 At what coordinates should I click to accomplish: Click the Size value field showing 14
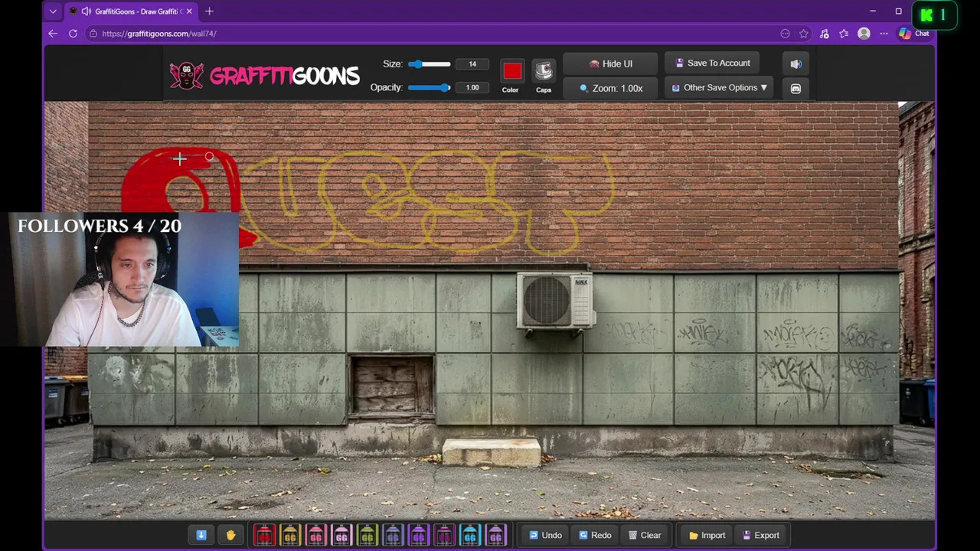pos(472,64)
